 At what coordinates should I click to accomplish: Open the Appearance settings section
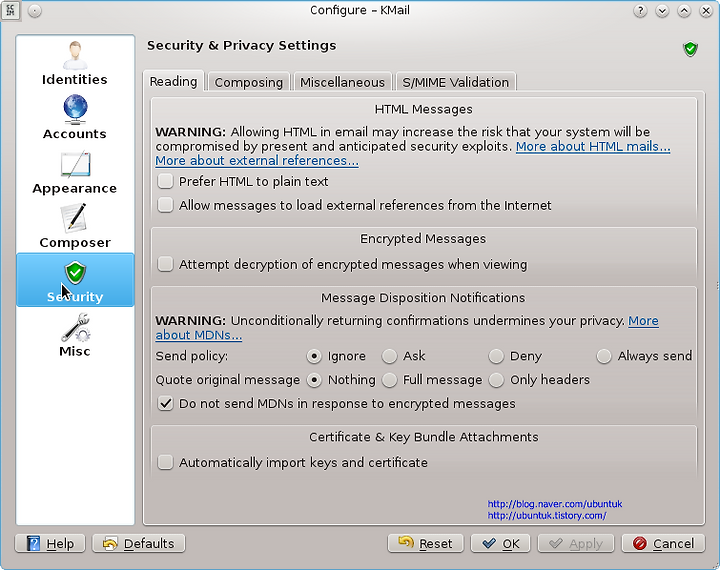click(75, 172)
